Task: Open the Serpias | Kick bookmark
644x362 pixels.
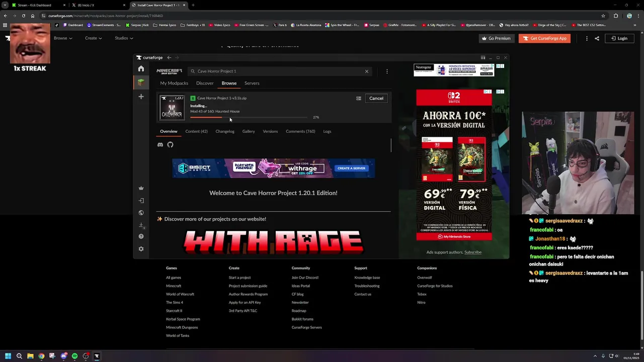Action: tap(137, 25)
